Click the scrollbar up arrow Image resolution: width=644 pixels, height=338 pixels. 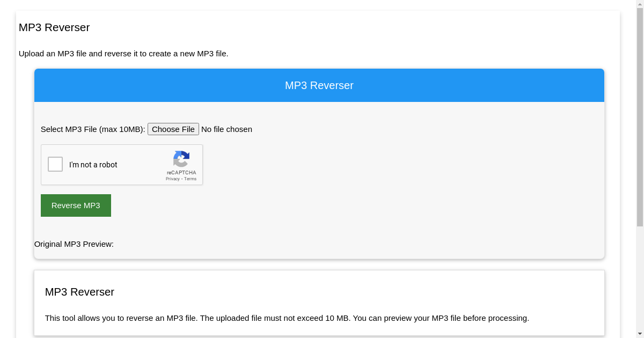[640, 4]
